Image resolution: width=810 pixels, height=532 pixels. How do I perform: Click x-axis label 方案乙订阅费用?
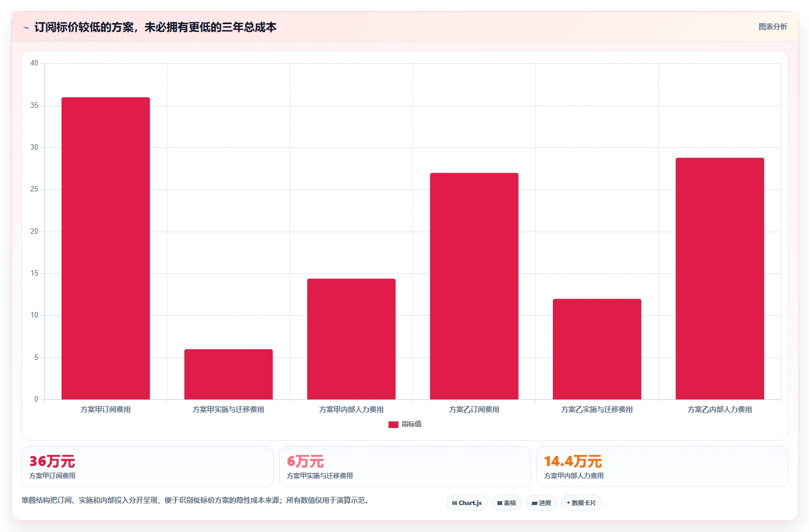[x=474, y=409]
